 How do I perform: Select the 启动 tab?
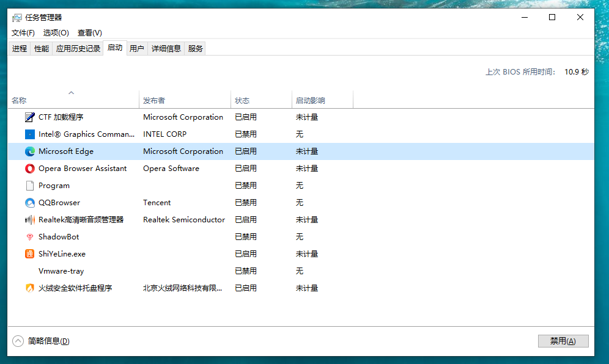115,48
